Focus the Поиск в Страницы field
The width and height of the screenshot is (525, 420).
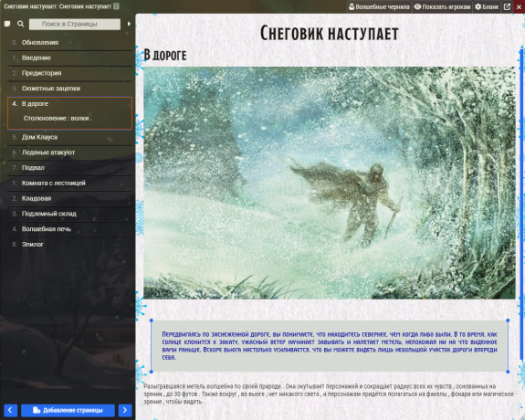75,24
